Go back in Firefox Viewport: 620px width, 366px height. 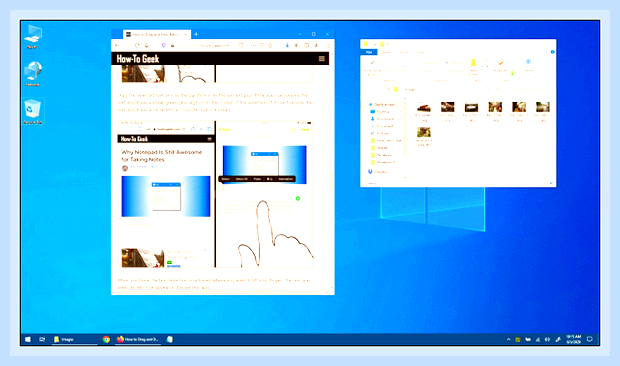click(x=117, y=45)
